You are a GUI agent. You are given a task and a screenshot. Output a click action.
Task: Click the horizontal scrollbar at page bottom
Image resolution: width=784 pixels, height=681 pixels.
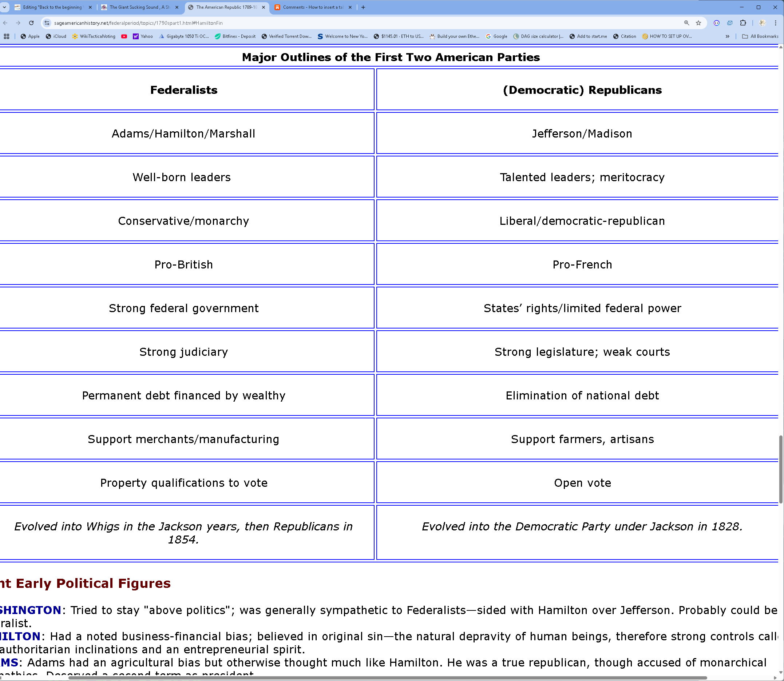(388, 678)
